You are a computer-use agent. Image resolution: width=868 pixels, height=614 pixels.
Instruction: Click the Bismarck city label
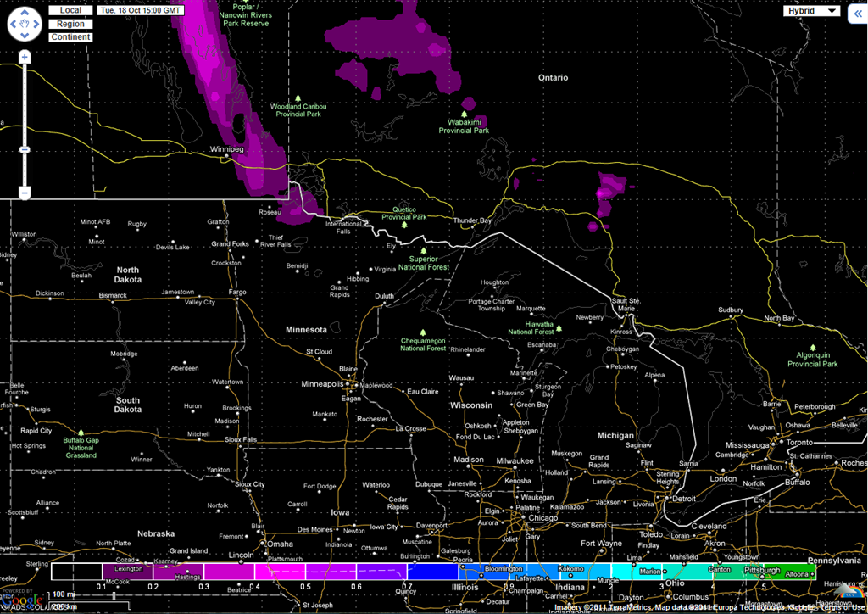point(113,295)
